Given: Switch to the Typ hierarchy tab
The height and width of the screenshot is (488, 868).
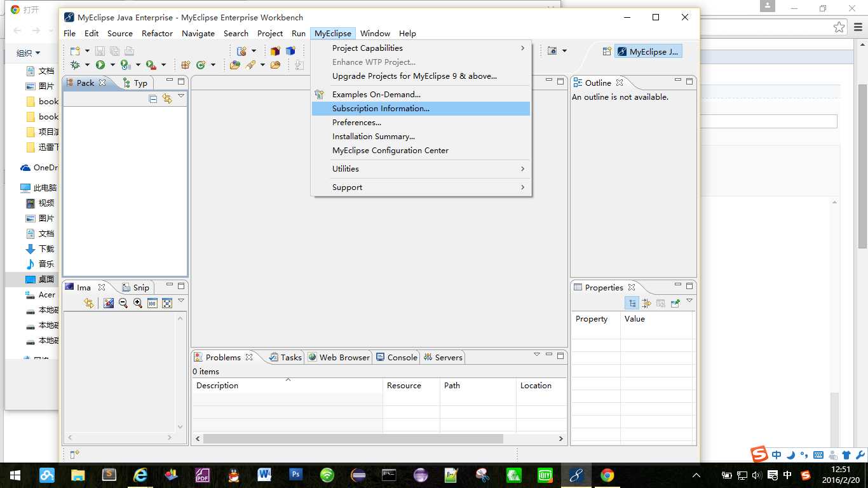Looking at the screenshot, I should (135, 83).
